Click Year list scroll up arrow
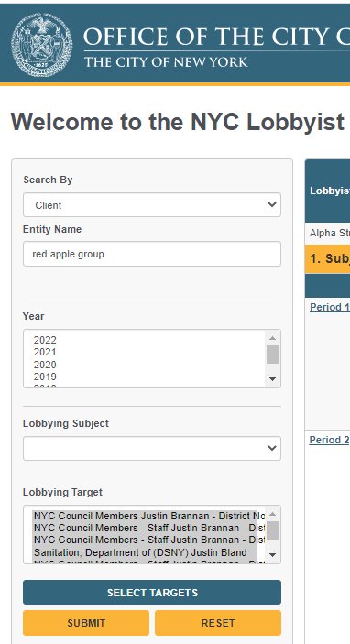This screenshot has width=350, height=644. pyautogui.click(x=272, y=338)
